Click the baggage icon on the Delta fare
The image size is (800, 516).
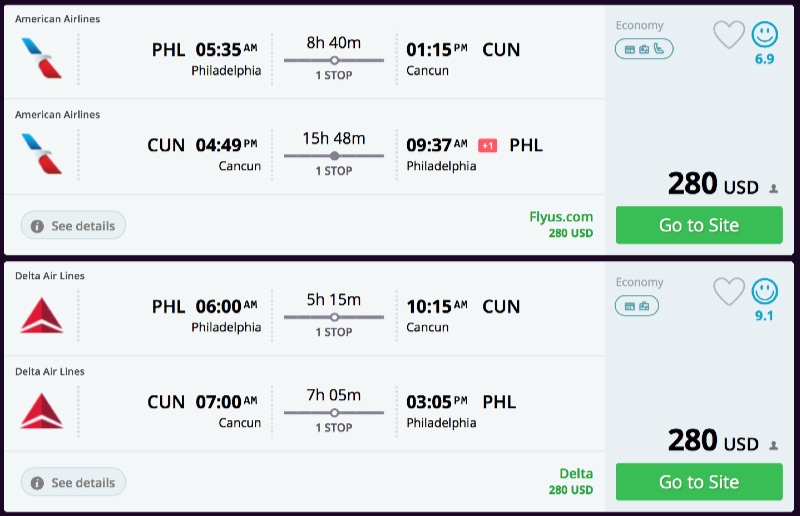point(645,305)
